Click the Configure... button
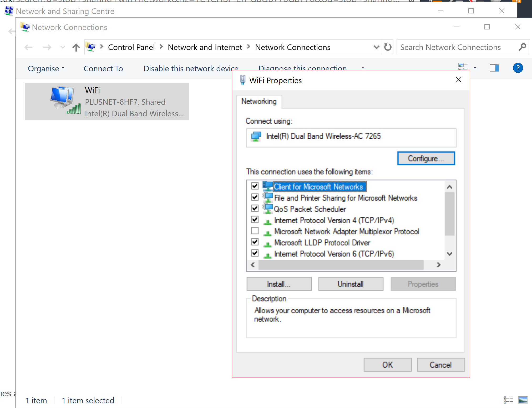The image size is (532, 414). [x=426, y=158]
